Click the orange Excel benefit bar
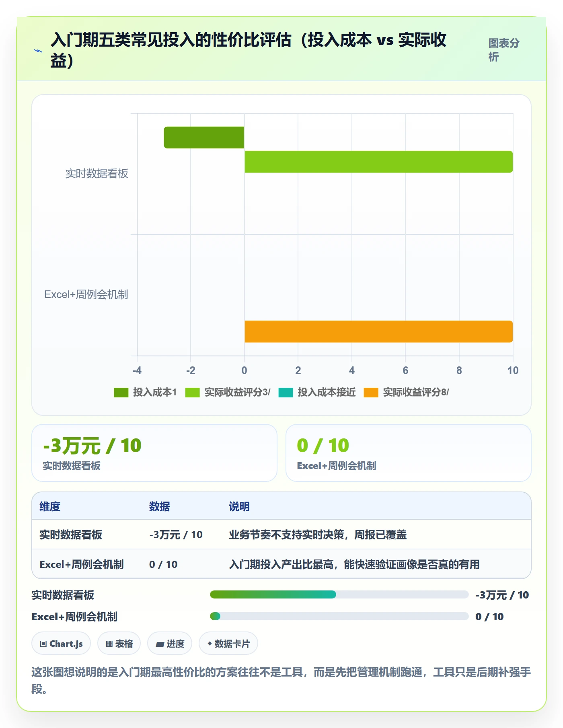Screen dimensions: 563x728 pyautogui.click(x=378, y=331)
